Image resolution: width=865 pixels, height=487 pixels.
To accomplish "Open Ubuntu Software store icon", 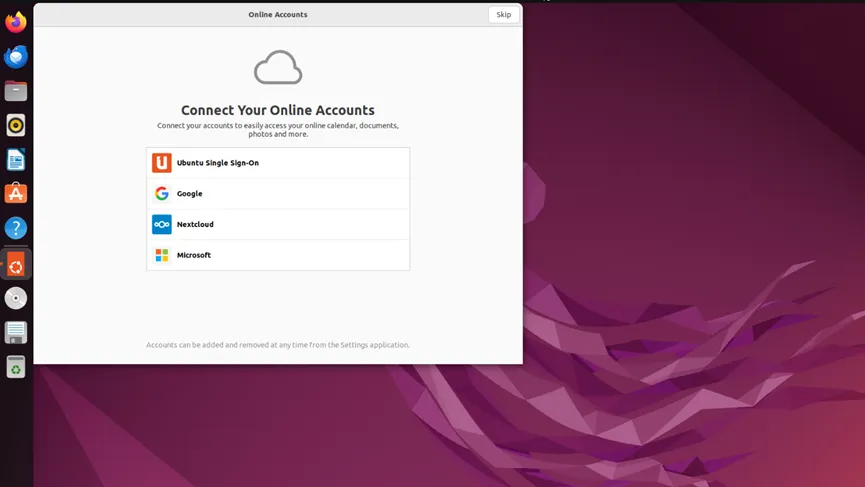I will pos(16,194).
